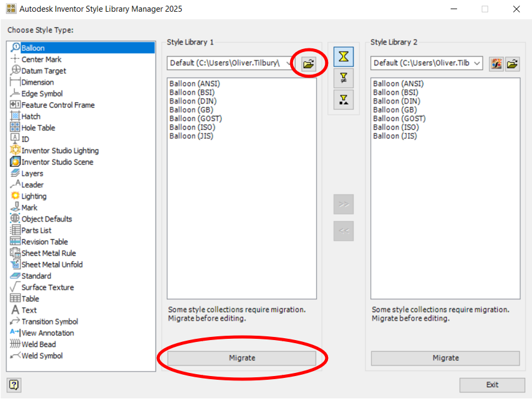Click the >> copy-right transfer button

[x=344, y=204]
